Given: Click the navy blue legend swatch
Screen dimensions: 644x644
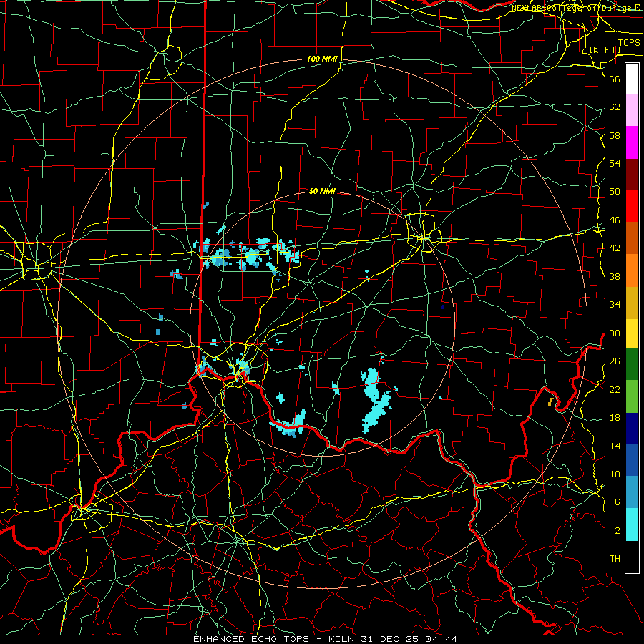Looking at the screenshot, I should pos(632,429).
